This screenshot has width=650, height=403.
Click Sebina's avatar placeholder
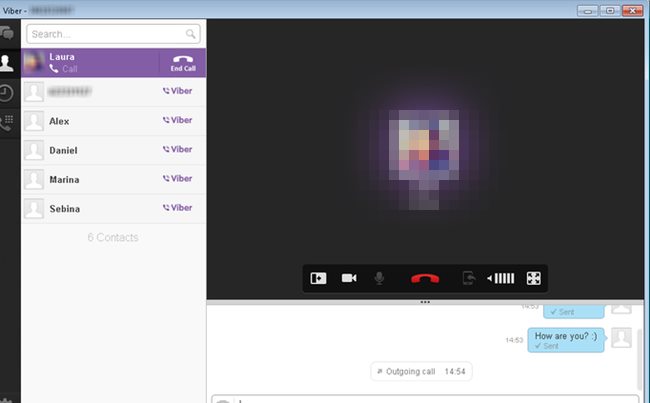tap(34, 209)
